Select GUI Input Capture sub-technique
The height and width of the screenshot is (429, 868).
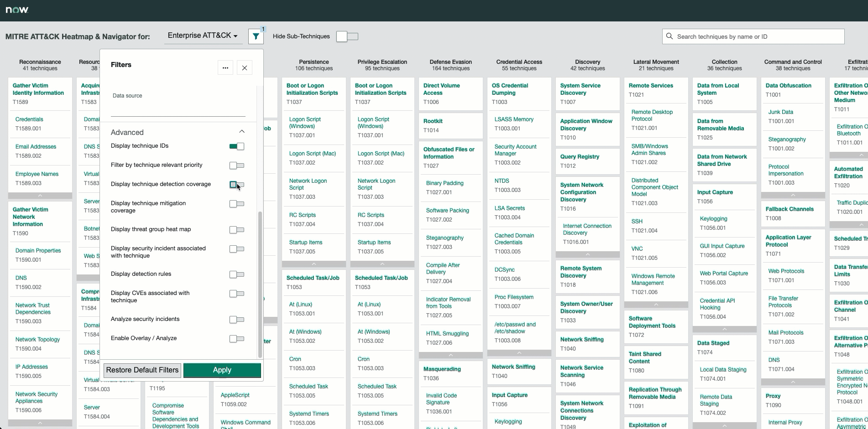(722, 246)
